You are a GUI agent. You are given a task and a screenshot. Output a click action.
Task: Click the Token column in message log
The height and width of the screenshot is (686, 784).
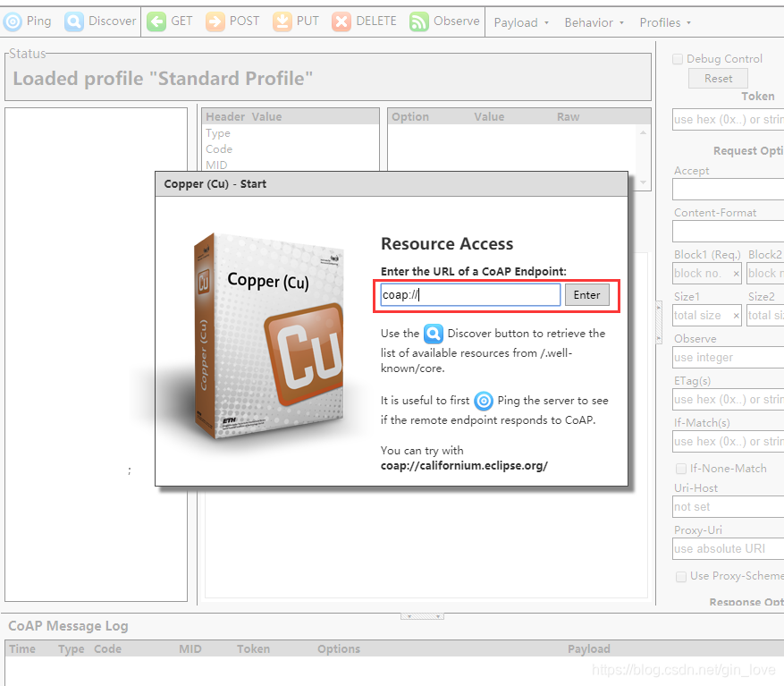tap(254, 649)
